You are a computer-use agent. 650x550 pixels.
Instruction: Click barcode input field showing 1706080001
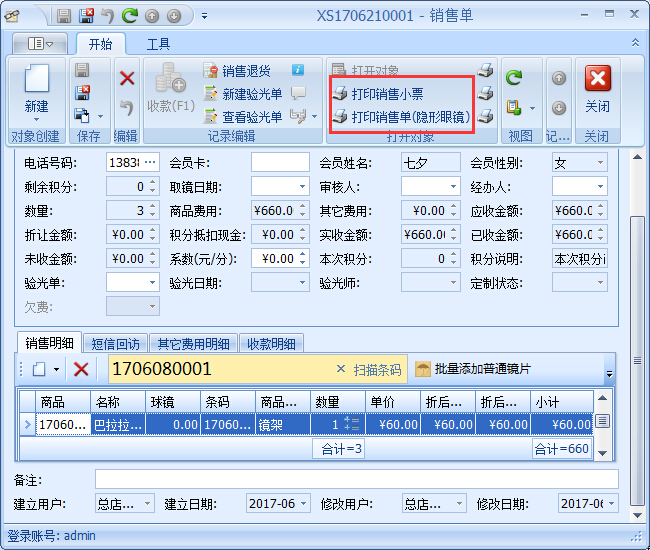click(x=222, y=369)
